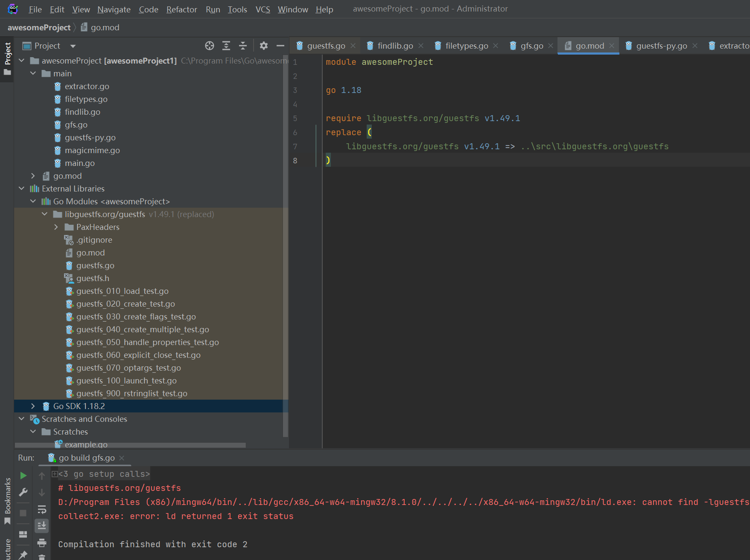This screenshot has width=750, height=560.
Task: Toggle soft-wrap in Run console
Action: 42,509
